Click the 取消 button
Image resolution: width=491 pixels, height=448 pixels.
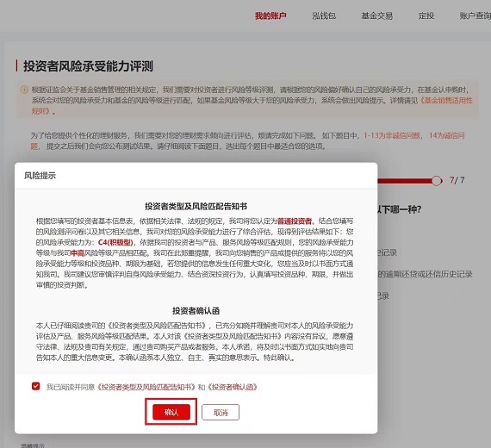(221, 413)
